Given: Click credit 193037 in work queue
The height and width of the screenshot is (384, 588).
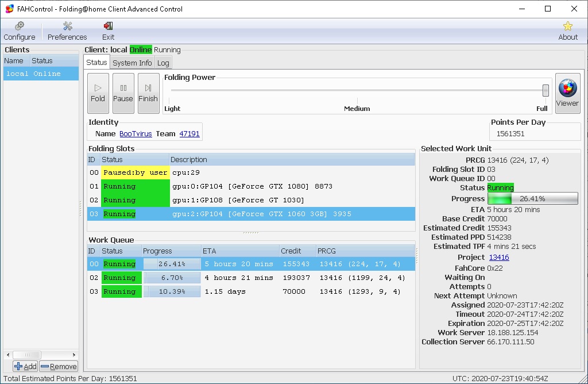Looking at the screenshot, I should [296, 278].
